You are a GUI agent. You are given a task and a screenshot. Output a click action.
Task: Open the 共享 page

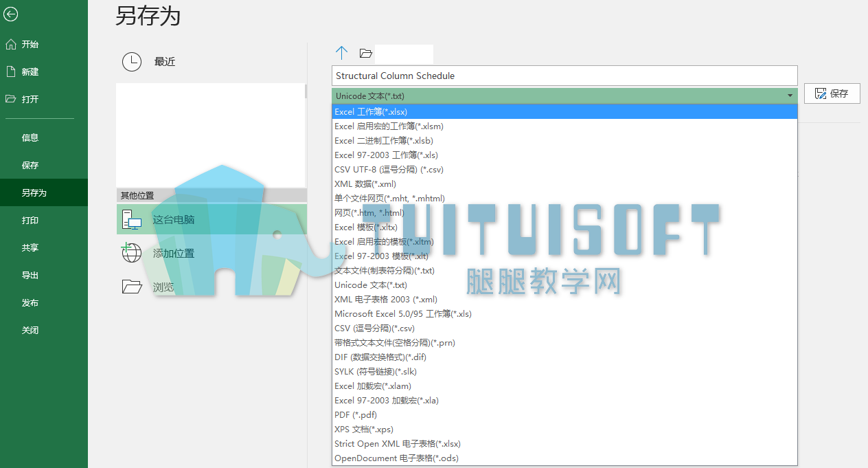tap(44, 247)
